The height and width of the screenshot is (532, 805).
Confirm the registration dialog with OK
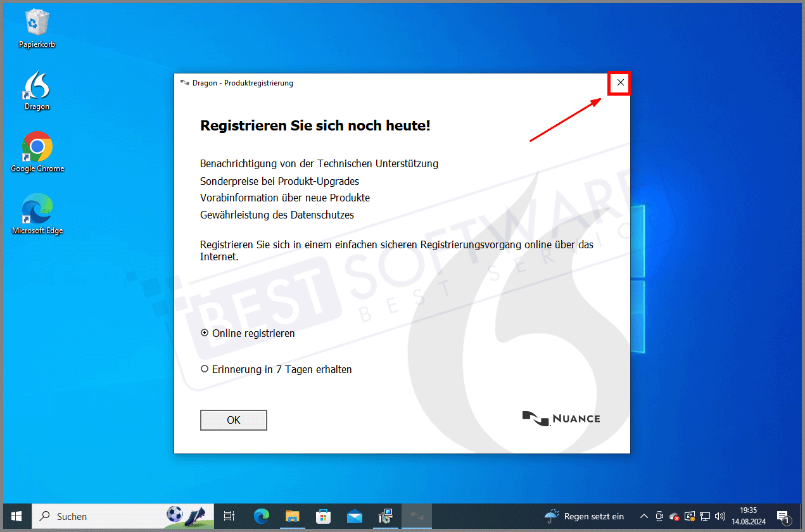pyautogui.click(x=233, y=420)
